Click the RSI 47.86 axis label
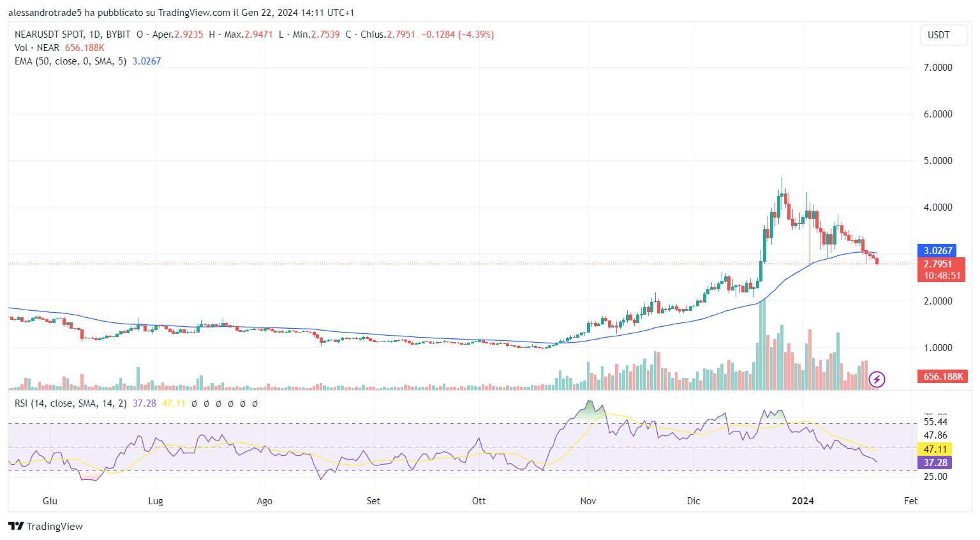Screen dimensions: 980x540 [x=935, y=435]
